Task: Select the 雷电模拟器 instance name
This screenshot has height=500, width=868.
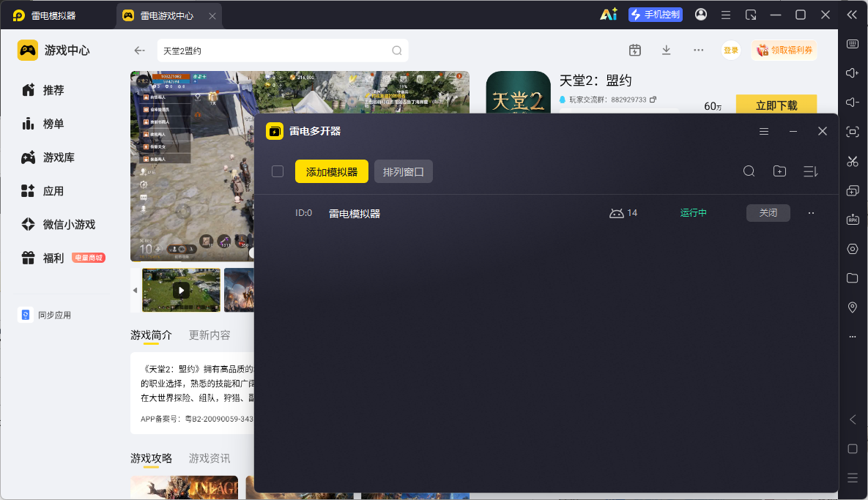Action: click(355, 214)
